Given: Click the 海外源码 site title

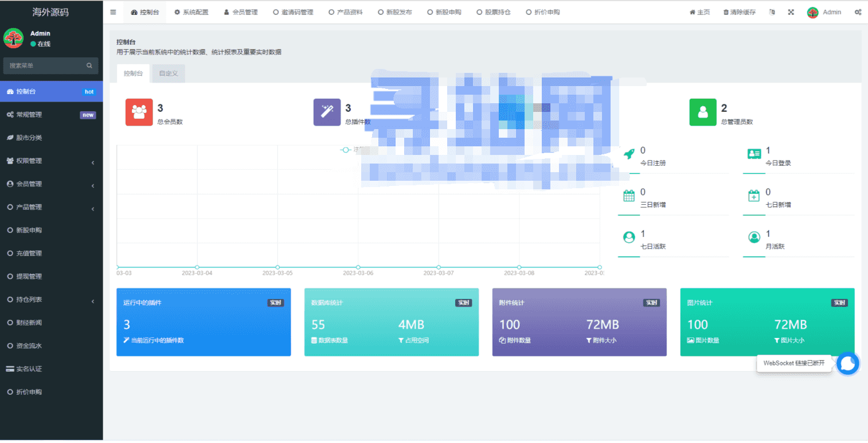Looking at the screenshot, I should [51, 12].
